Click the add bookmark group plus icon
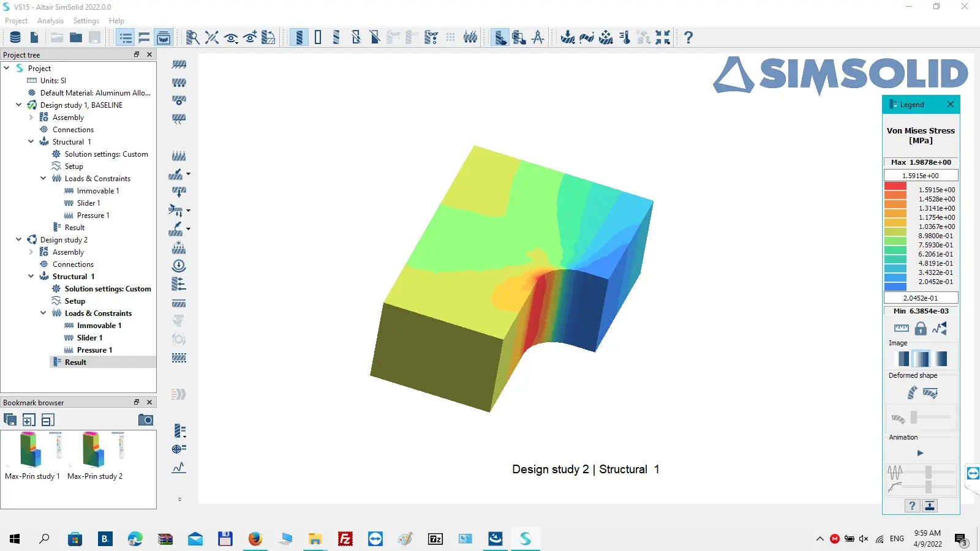This screenshot has width=980, height=551. pos(29,420)
